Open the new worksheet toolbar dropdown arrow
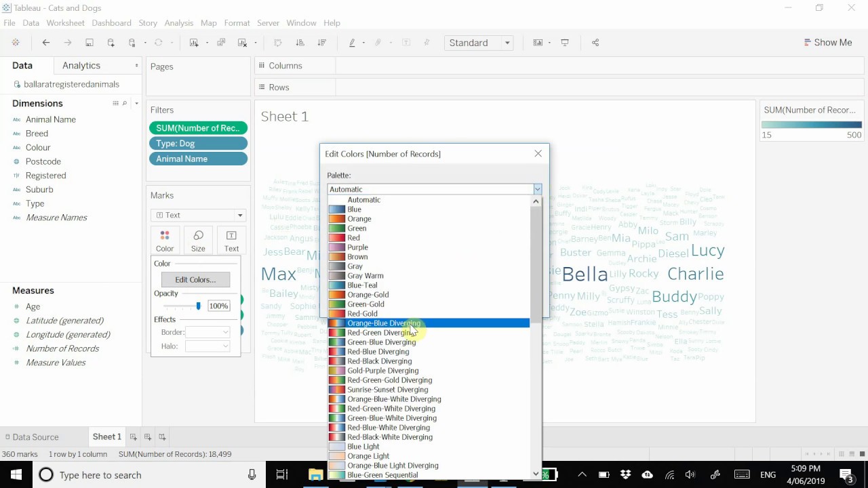 pos(205,43)
